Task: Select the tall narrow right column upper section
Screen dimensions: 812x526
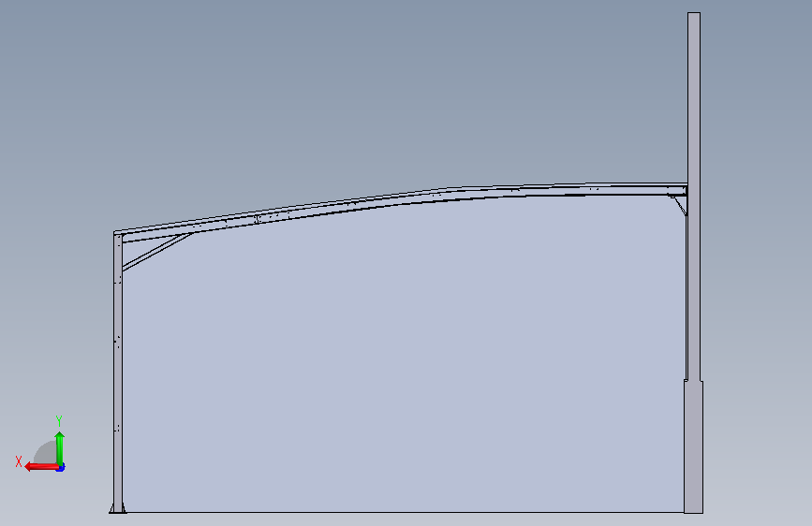Action: tap(694, 197)
